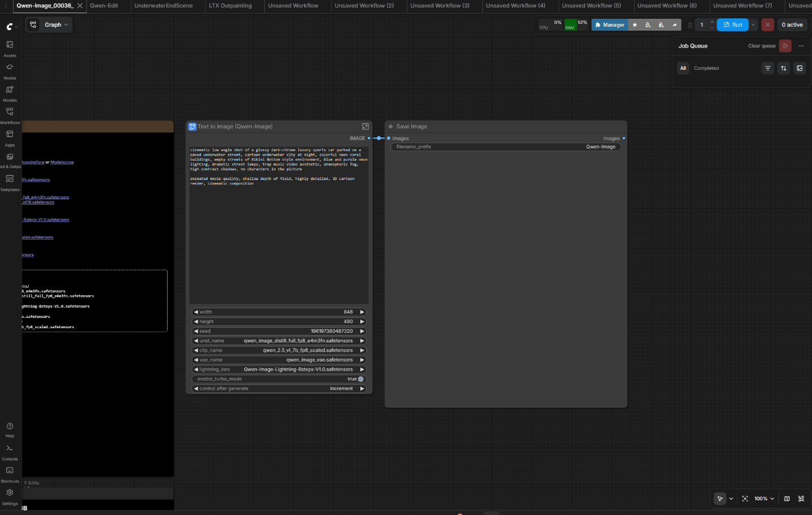Click the sort icon in Job Queue
Screen dimensions: 812x515
784,68
